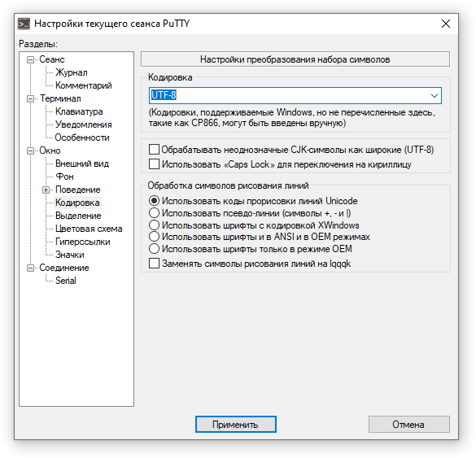Click the Отмена button
This screenshot has width=476, height=458.
click(409, 425)
